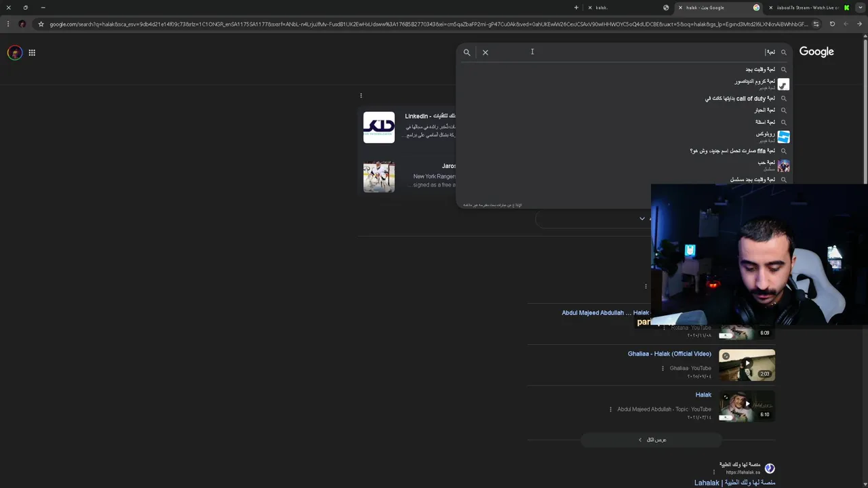Switch to the 'halak - Google' tab
The width and height of the screenshot is (868, 488).
(718, 7)
